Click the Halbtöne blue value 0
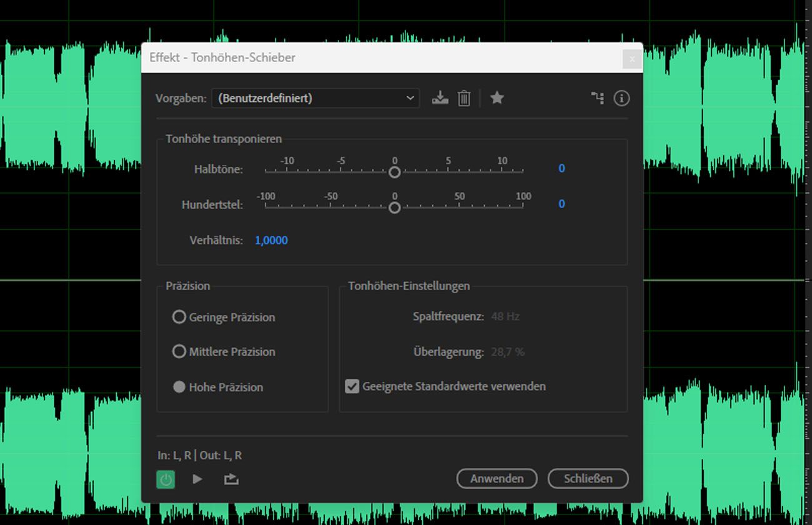The height and width of the screenshot is (525, 812). (x=562, y=168)
